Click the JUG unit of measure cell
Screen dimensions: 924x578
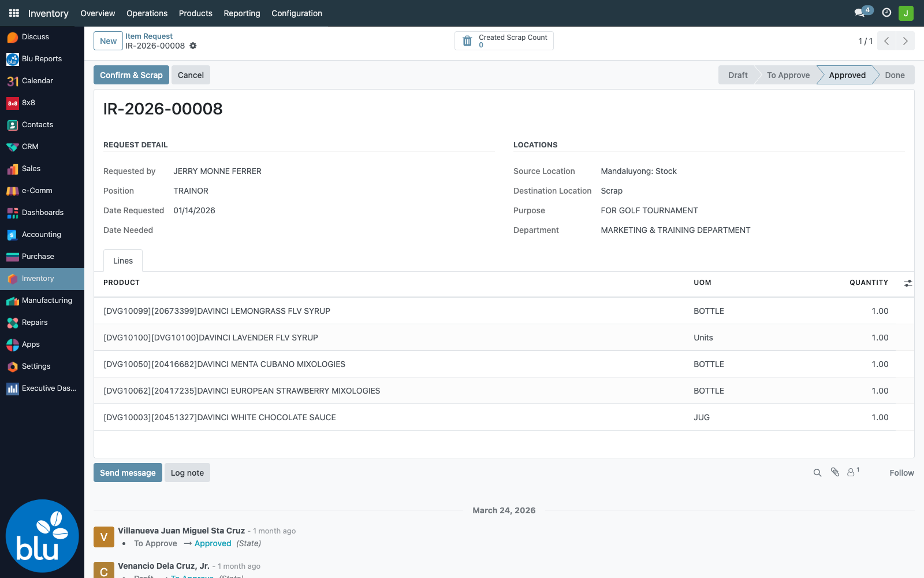click(x=702, y=417)
